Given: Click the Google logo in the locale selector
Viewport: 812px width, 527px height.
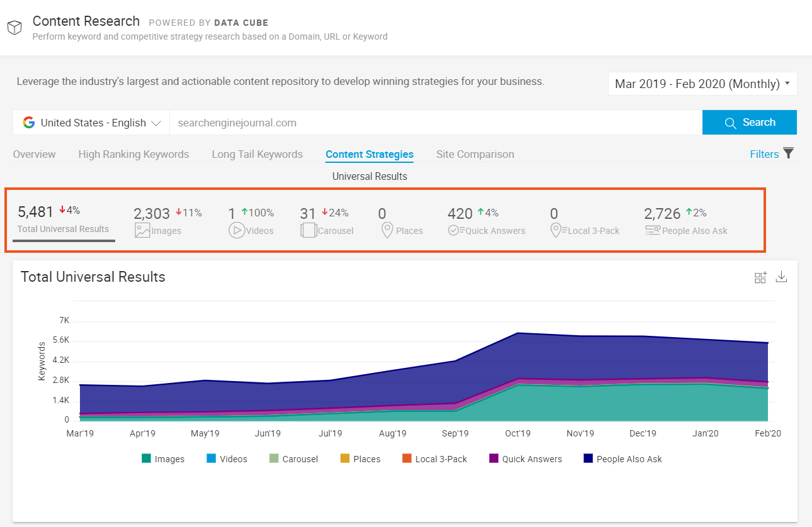Looking at the screenshot, I should (29, 122).
